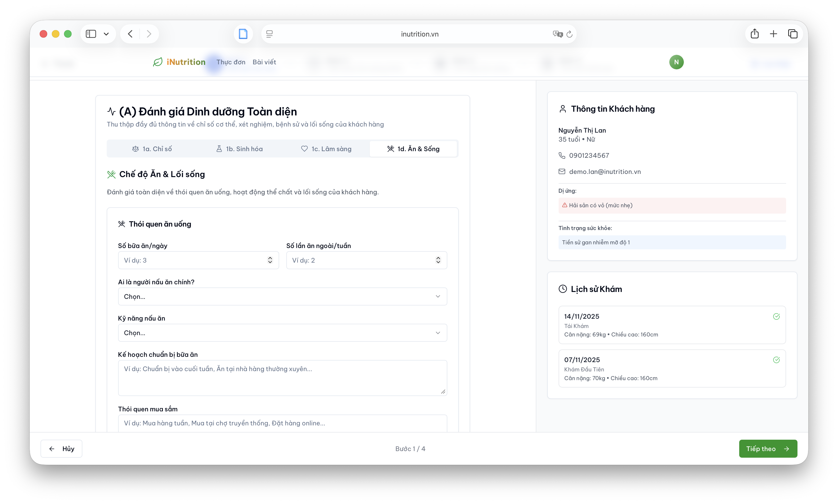Click the page reload icon
Image resolution: width=838 pixels, height=504 pixels.
pos(569,34)
